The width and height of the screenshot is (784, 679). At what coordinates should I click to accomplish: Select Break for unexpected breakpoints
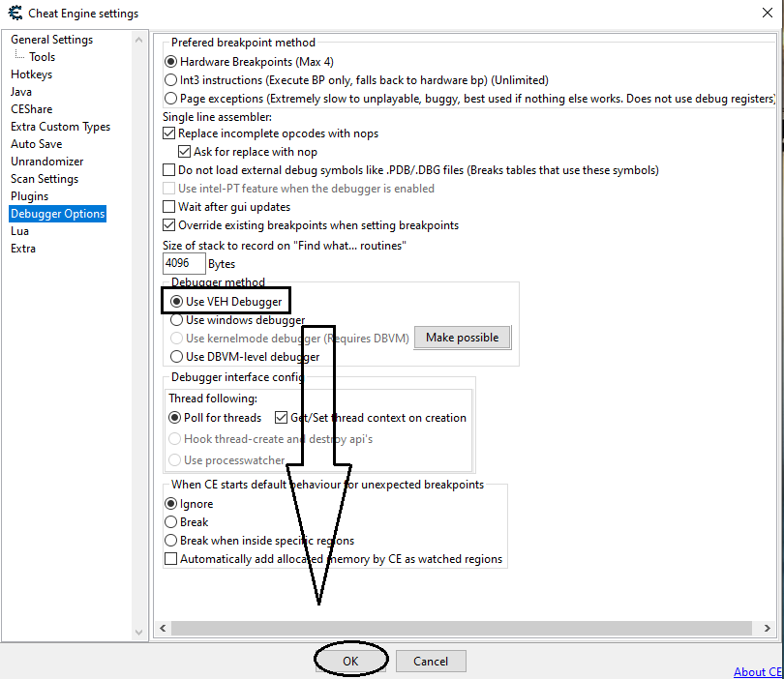[x=187, y=522]
